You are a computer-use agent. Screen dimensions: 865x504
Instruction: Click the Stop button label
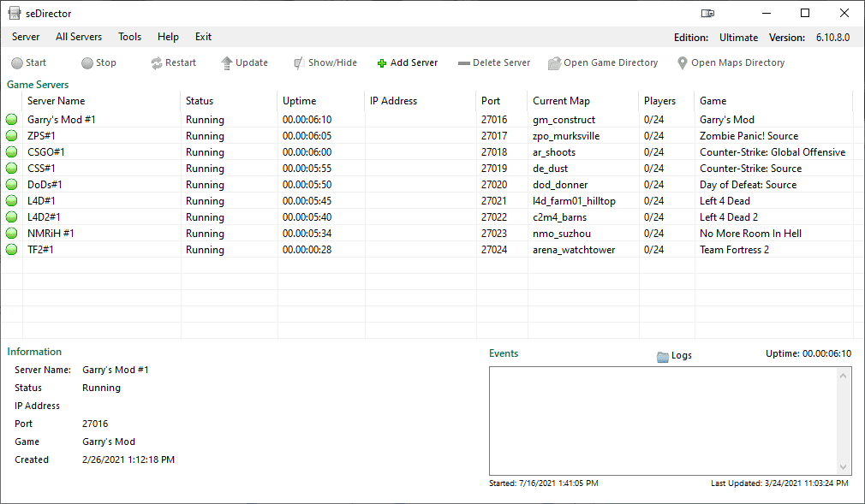[x=106, y=62]
